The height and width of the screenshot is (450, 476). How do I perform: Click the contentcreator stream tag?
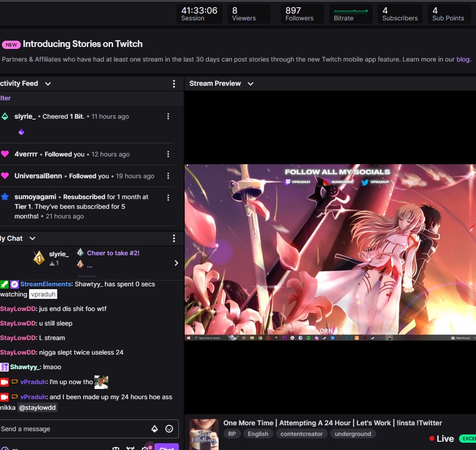click(x=301, y=434)
